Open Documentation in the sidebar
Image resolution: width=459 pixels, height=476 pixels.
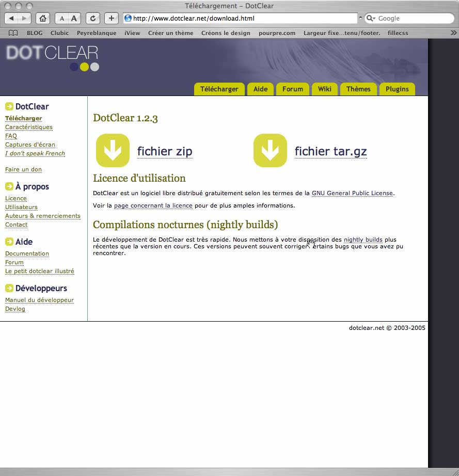click(x=27, y=254)
